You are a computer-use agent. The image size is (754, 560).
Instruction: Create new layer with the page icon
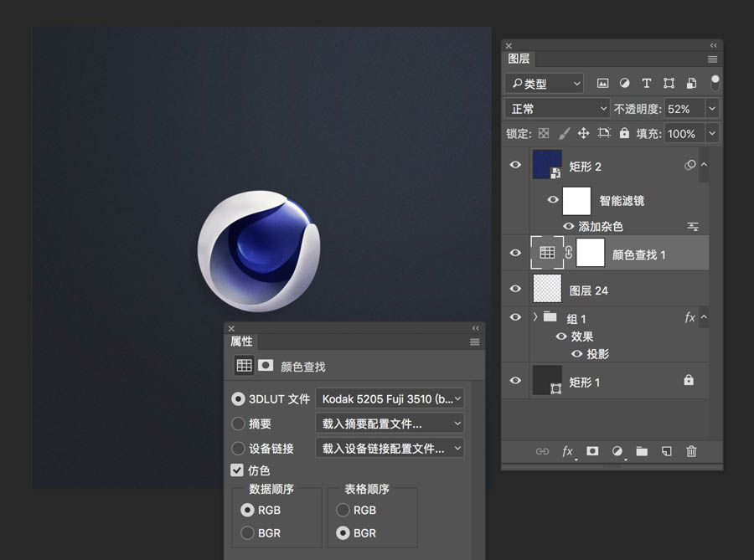pyautogui.click(x=667, y=451)
